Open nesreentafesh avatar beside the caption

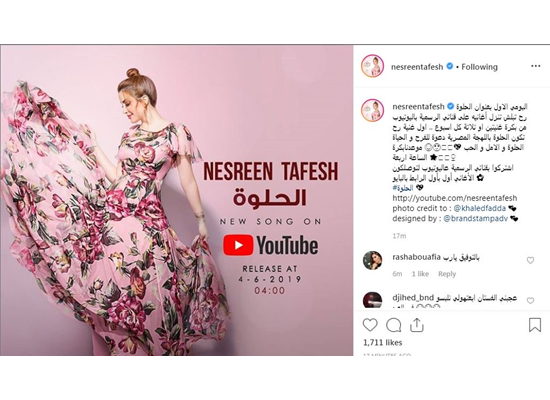click(x=373, y=111)
